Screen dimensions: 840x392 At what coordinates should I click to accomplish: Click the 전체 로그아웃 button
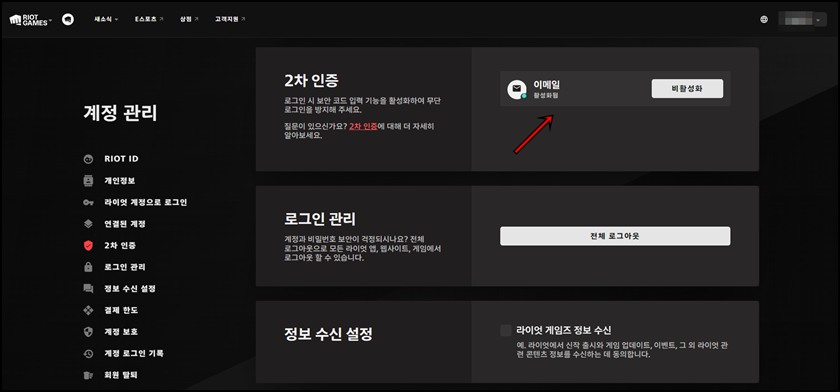pyautogui.click(x=615, y=236)
